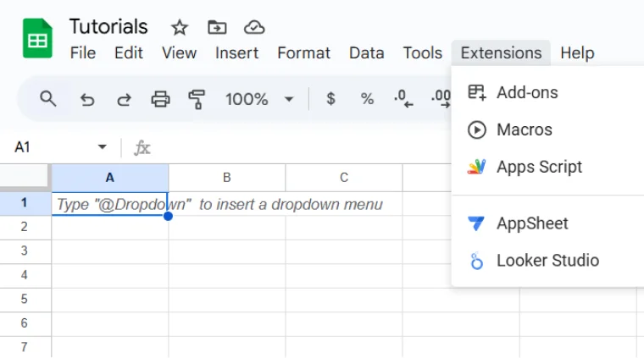This screenshot has height=358, width=644.
Task: Open the zoom level dropdown arrow
Action: (x=289, y=99)
